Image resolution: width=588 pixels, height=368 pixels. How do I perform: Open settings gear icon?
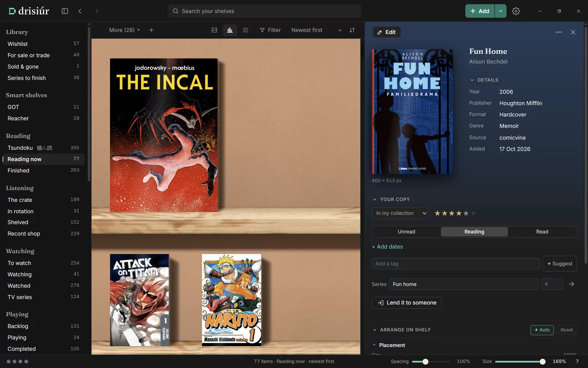point(516,11)
